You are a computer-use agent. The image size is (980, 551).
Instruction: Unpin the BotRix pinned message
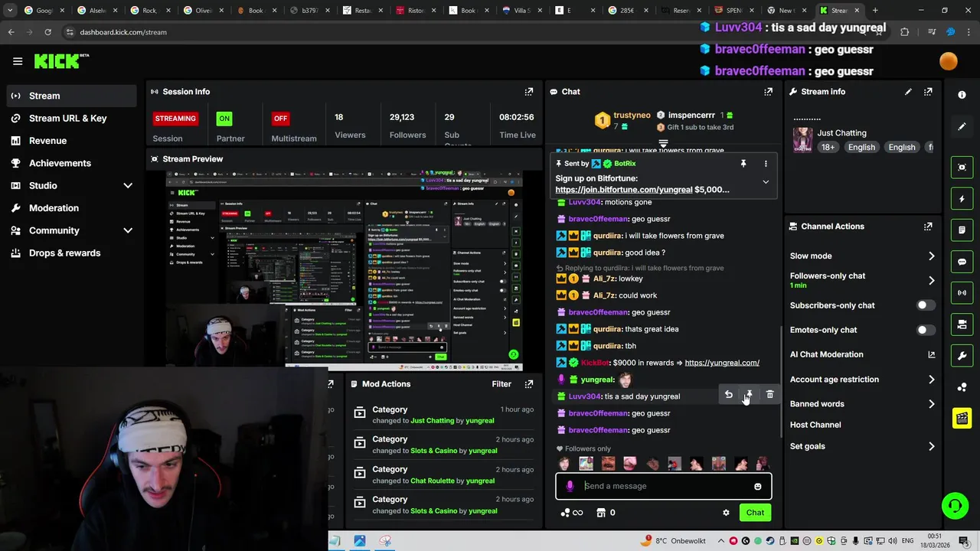743,164
